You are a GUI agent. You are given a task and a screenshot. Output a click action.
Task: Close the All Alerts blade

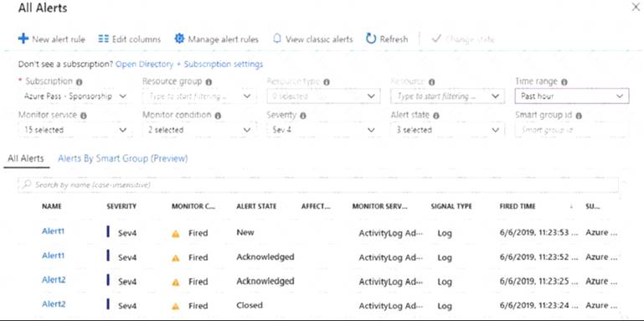636,7
